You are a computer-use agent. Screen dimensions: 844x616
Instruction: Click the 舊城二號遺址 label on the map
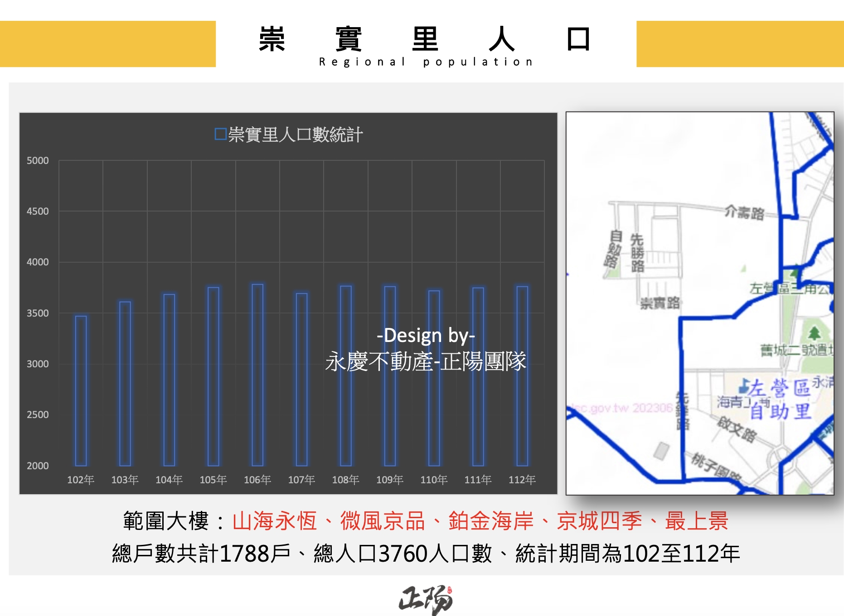(x=797, y=350)
